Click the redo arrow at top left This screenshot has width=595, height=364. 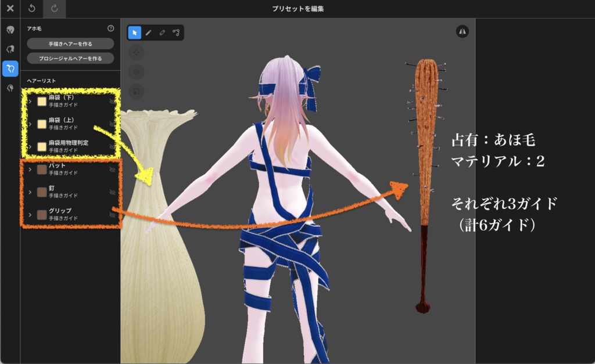[53, 9]
